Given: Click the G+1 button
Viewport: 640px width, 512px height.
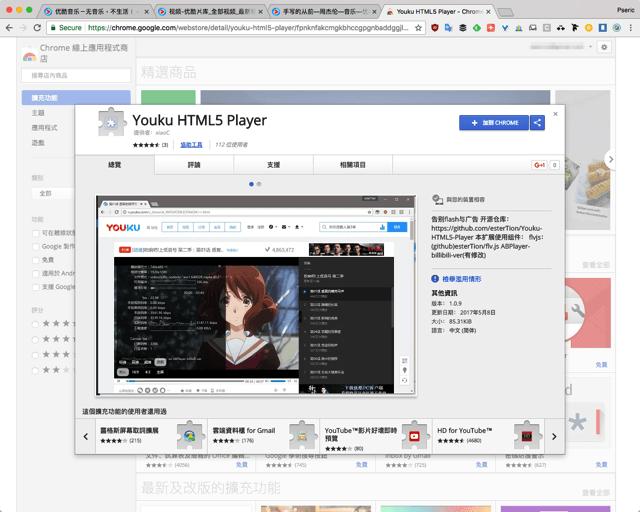Looking at the screenshot, I should tap(540, 165).
